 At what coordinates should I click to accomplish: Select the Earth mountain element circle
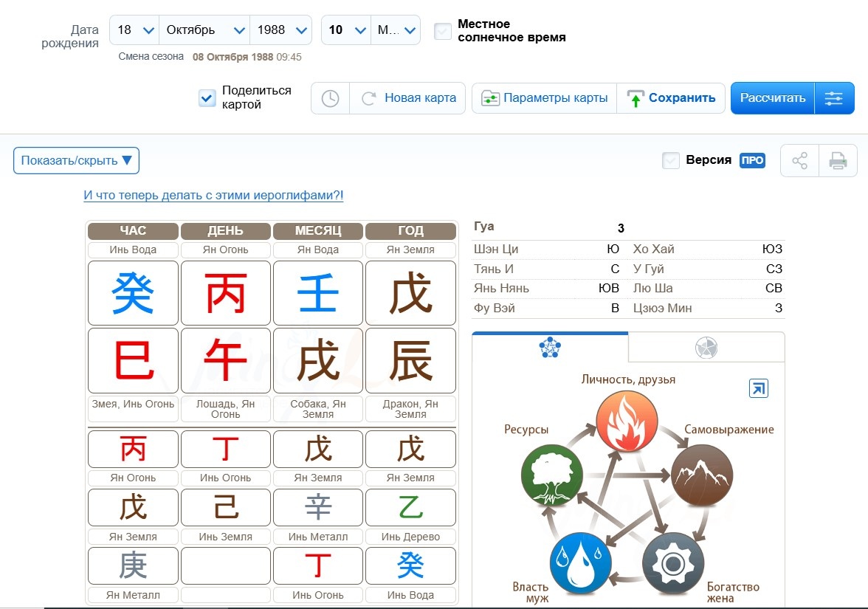point(702,475)
